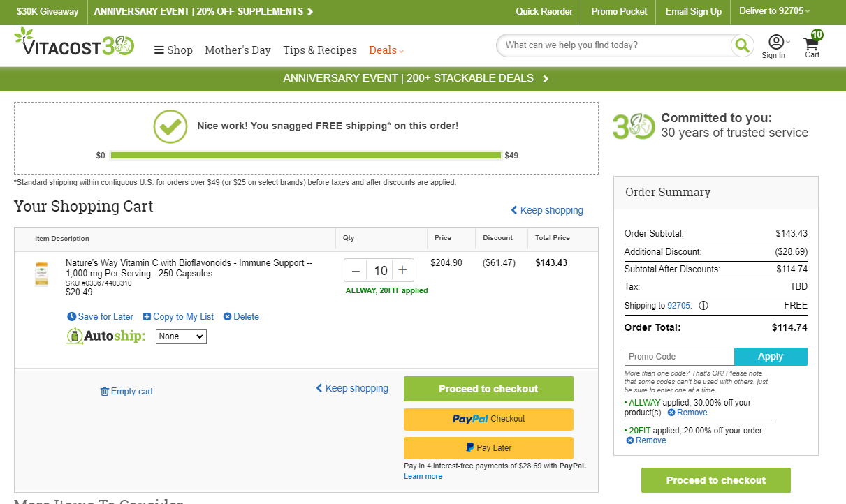
Task: Open the 200+ Stackable Deals banner
Action: (x=416, y=78)
